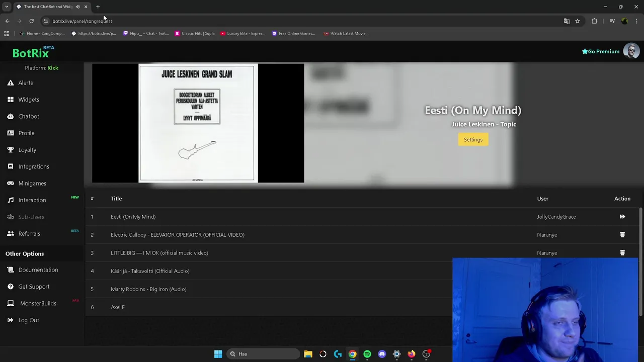Click the Go Premium link
Viewport: 644px width, 362px height.
(x=601, y=51)
